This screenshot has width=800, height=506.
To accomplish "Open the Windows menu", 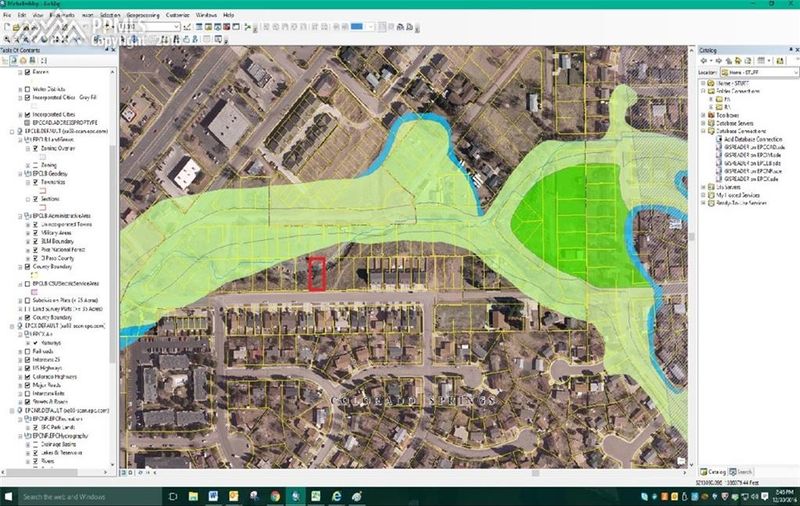I will point(206,15).
